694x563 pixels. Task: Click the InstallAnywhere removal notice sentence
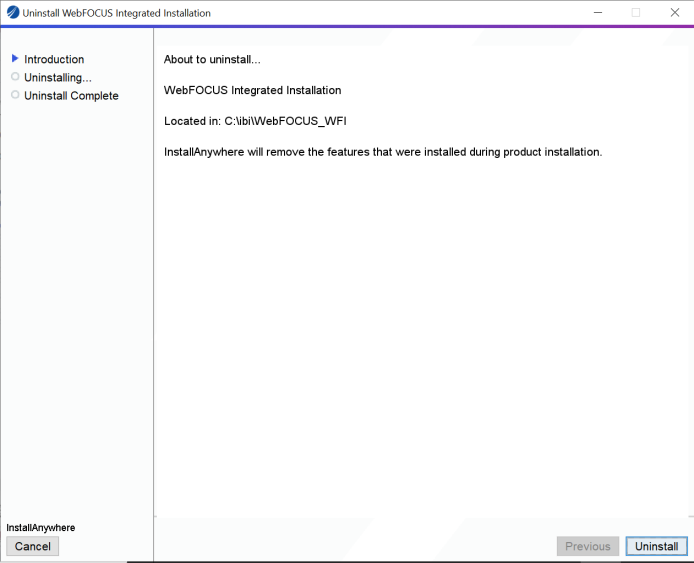coord(383,152)
